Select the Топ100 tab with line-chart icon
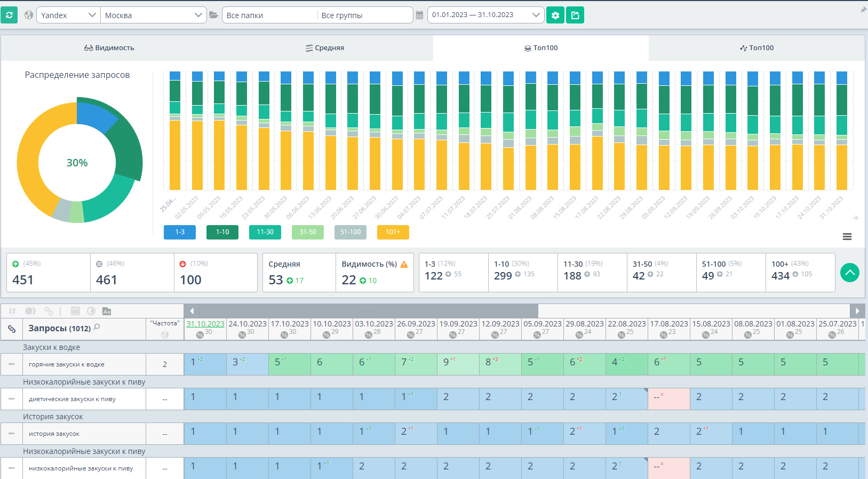The width and height of the screenshot is (868, 479). tap(756, 48)
